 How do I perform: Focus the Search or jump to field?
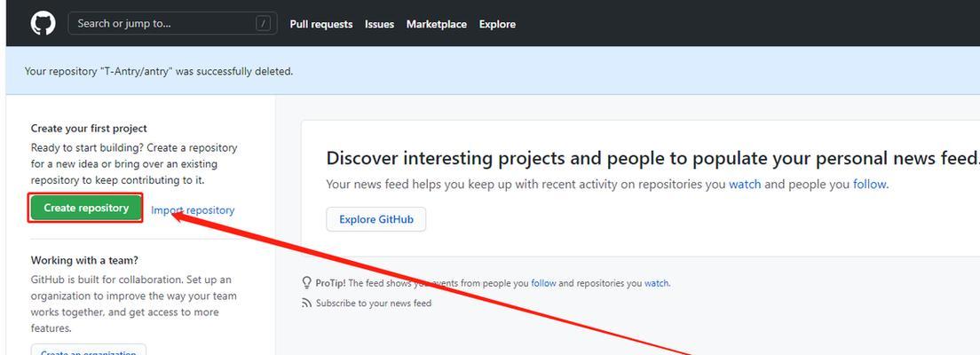172,24
